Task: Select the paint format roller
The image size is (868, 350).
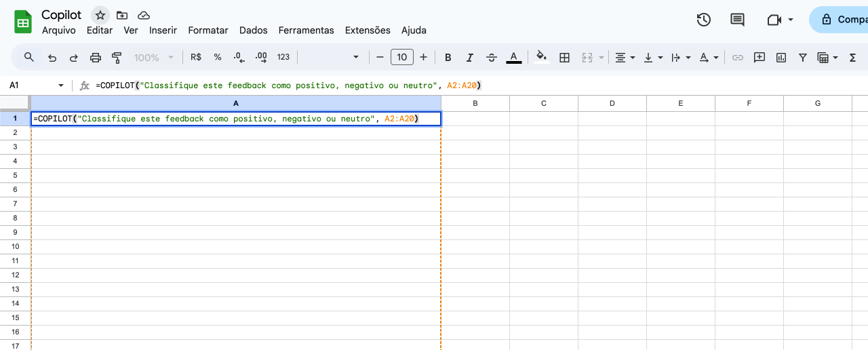Action: 117,58
